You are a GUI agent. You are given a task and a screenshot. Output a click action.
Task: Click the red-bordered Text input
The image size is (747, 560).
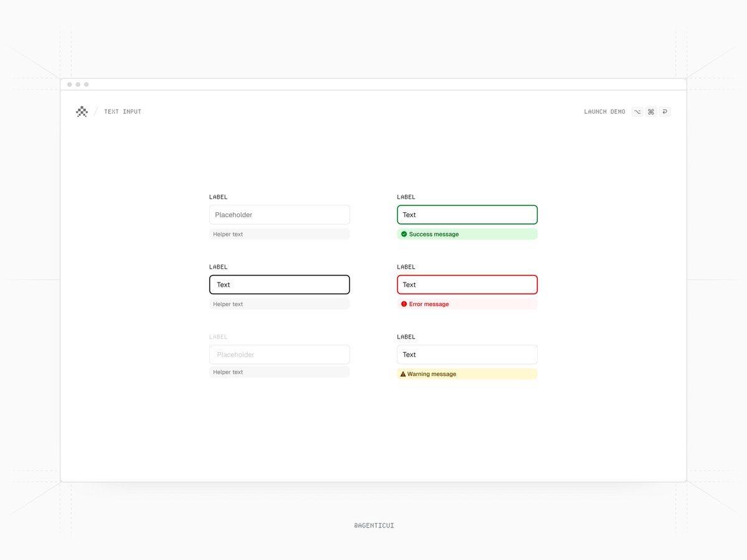pos(467,284)
